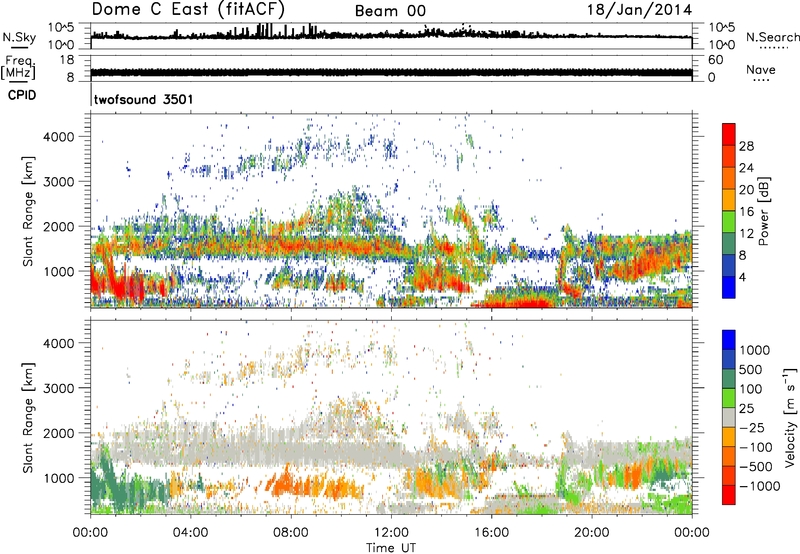The image size is (800, 554).
Task: Click the "16:00" time tick label
Action: pos(491,533)
